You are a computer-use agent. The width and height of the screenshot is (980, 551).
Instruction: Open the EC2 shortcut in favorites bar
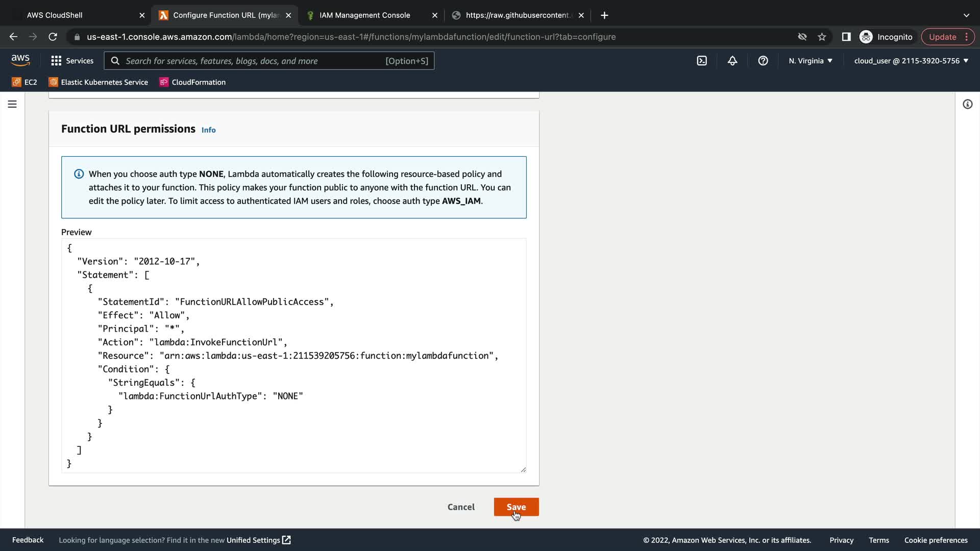point(24,82)
